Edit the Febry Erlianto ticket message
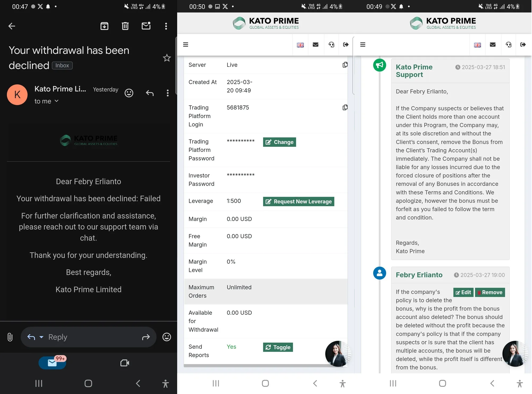Viewport: 532px width, 394px height. (x=463, y=292)
